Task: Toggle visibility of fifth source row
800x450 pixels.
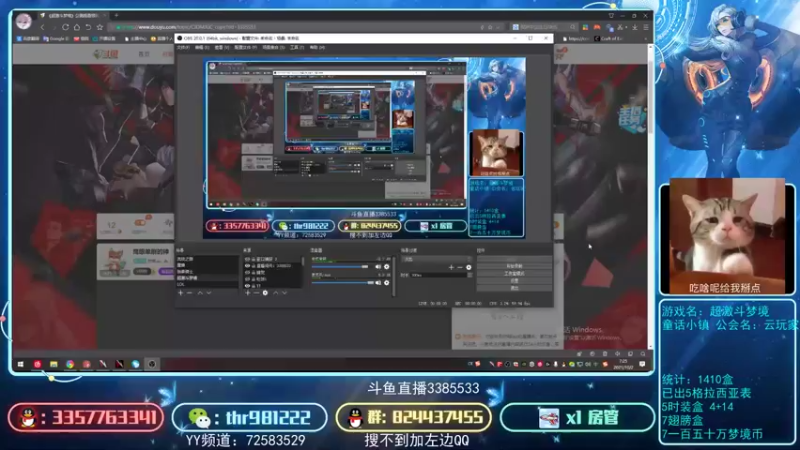Action: (x=247, y=286)
